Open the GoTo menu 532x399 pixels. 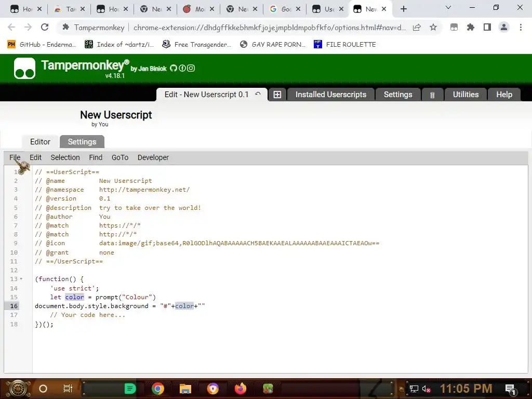[x=120, y=157]
